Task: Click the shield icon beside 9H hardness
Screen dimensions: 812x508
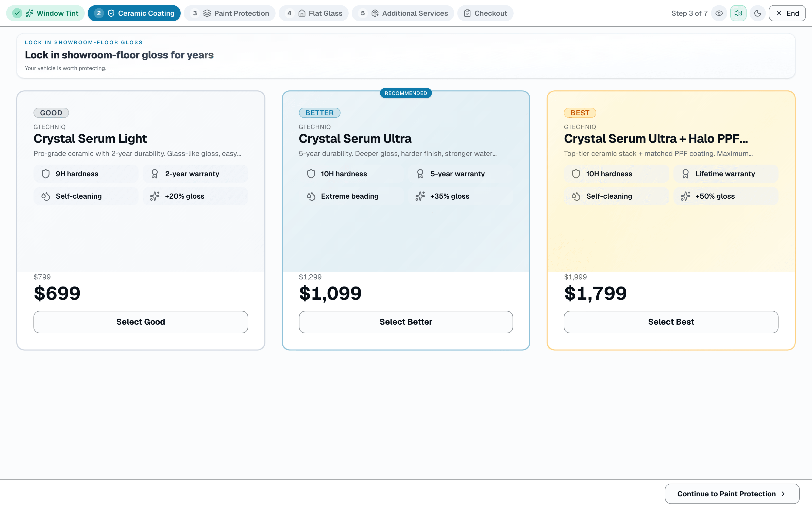Action: (46, 174)
